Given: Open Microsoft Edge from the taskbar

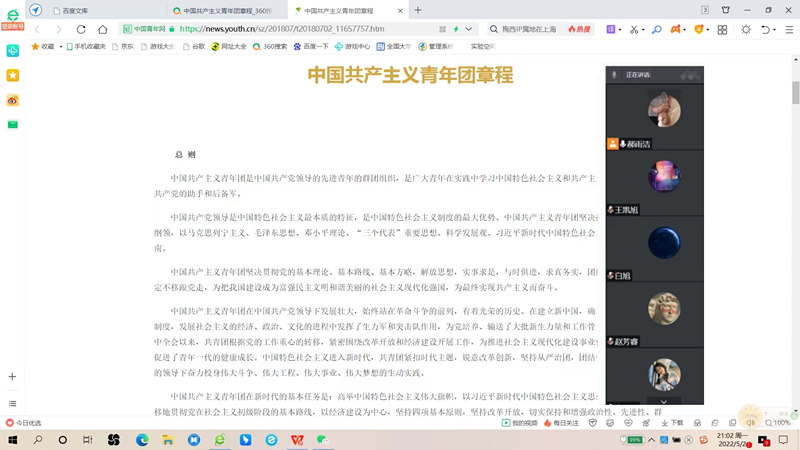Looking at the screenshot, I should click(x=142, y=440).
